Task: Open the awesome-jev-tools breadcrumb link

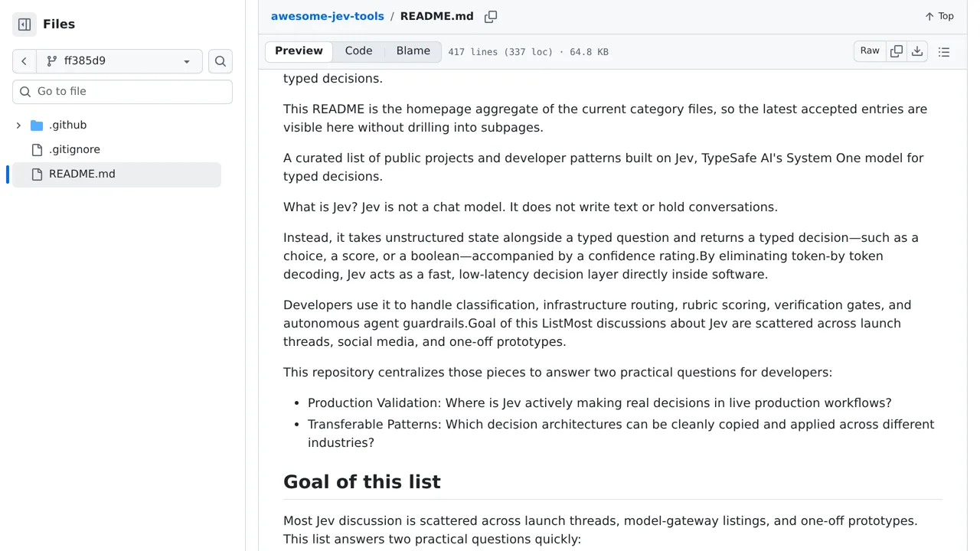Action: coord(328,16)
